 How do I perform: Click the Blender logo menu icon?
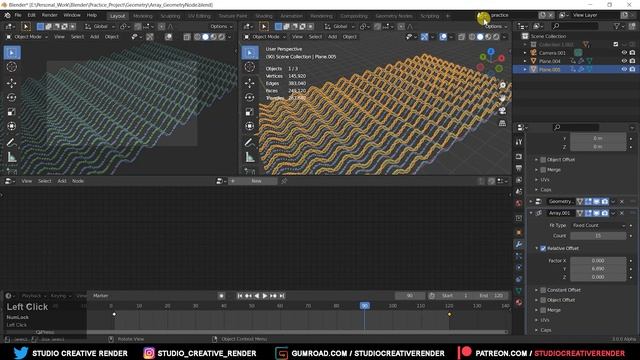(7, 16)
